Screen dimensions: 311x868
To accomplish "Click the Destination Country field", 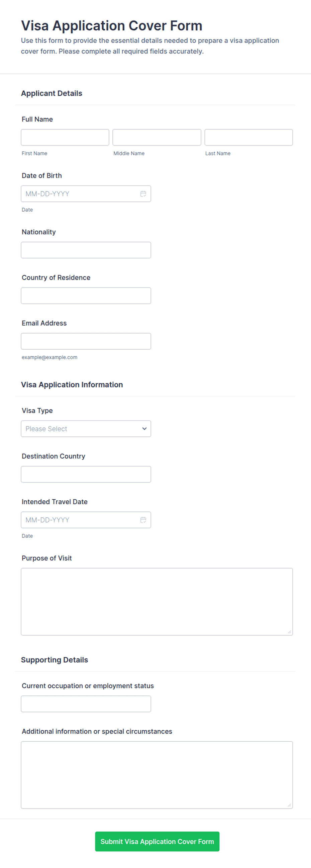I will click(86, 474).
